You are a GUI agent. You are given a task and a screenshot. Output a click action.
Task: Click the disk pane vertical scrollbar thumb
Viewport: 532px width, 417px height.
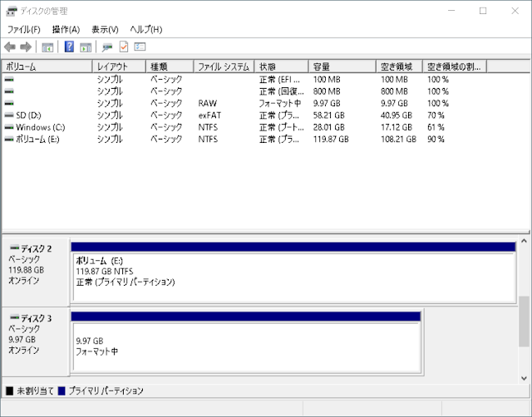click(x=524, y=321)
